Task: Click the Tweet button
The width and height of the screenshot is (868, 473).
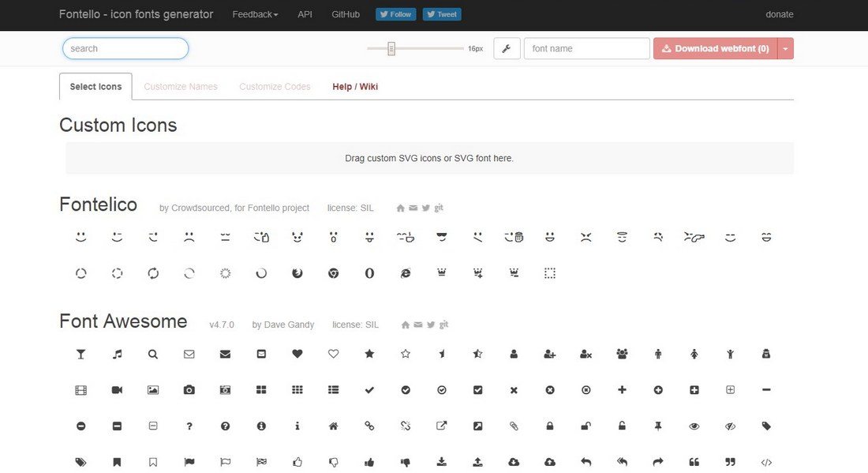Action: (442, 14)
